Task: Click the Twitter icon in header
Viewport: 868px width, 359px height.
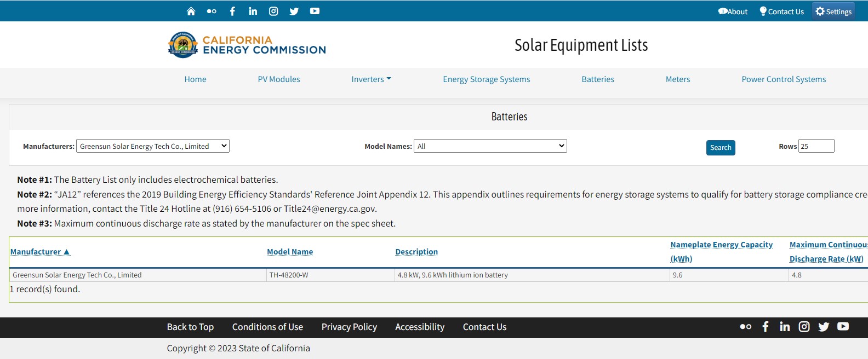Action: pos(294,11)
